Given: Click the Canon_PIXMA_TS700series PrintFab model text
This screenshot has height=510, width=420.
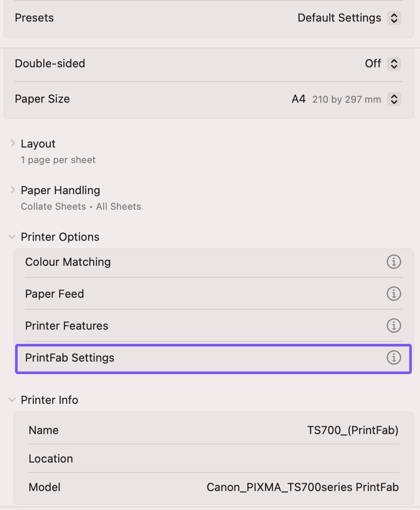Looking at the screenshot, I should (x=302, y=488).
